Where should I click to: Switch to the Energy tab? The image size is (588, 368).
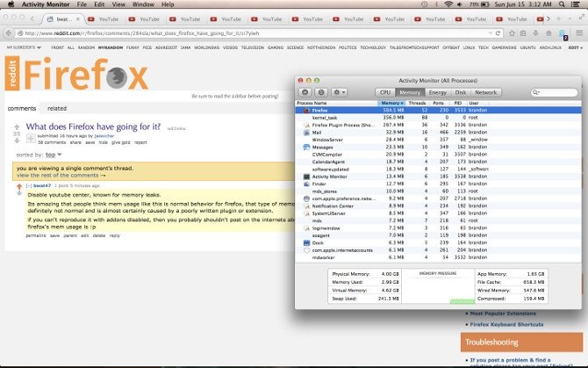pyautogui.click(x=438, y=92)
